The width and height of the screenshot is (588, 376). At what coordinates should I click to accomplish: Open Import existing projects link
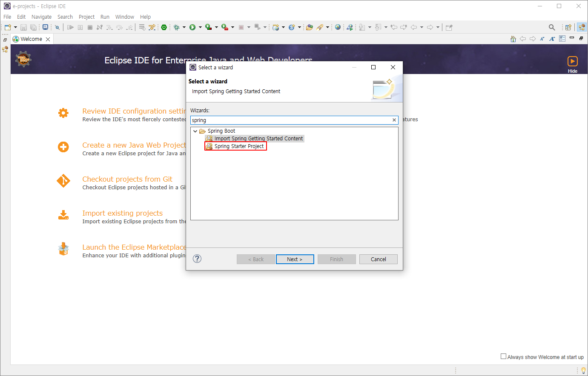[122, 213]
